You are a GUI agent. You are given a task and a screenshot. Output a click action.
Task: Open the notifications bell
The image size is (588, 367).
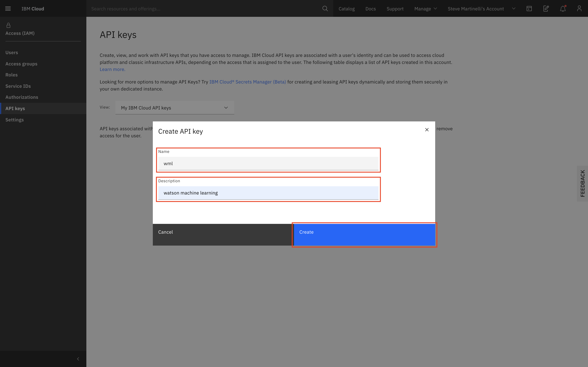point(563,9)
